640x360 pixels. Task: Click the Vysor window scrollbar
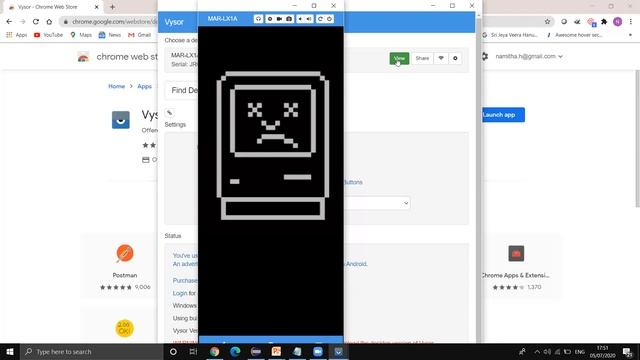tap(478, 178)
